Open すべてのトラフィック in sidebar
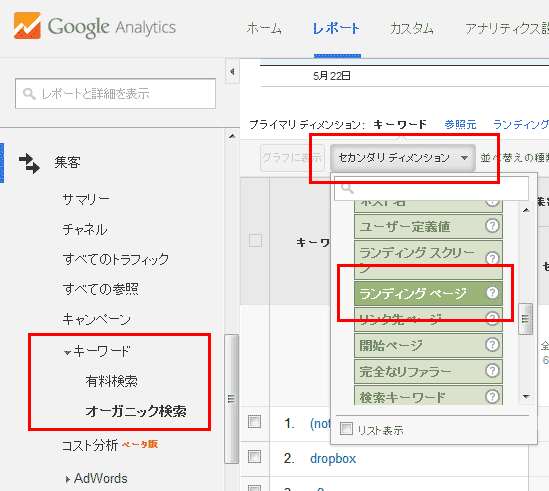 [116, 259]
